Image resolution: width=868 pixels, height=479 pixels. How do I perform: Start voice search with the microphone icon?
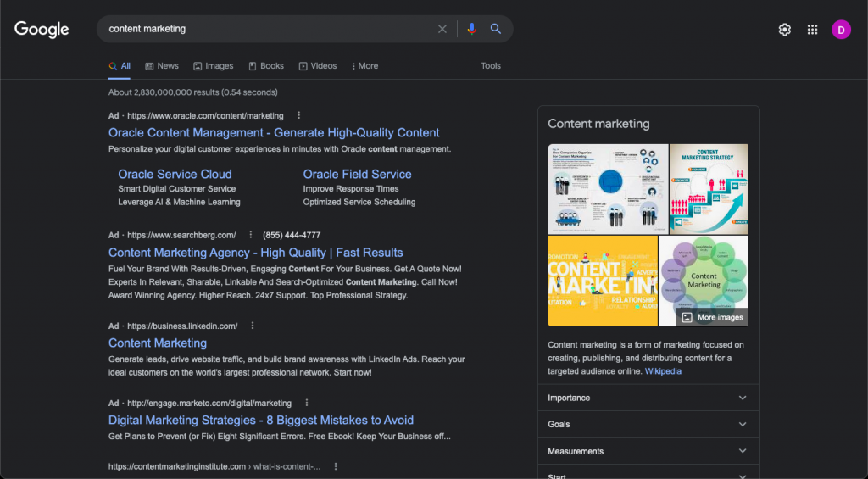[x=471, y=29]
